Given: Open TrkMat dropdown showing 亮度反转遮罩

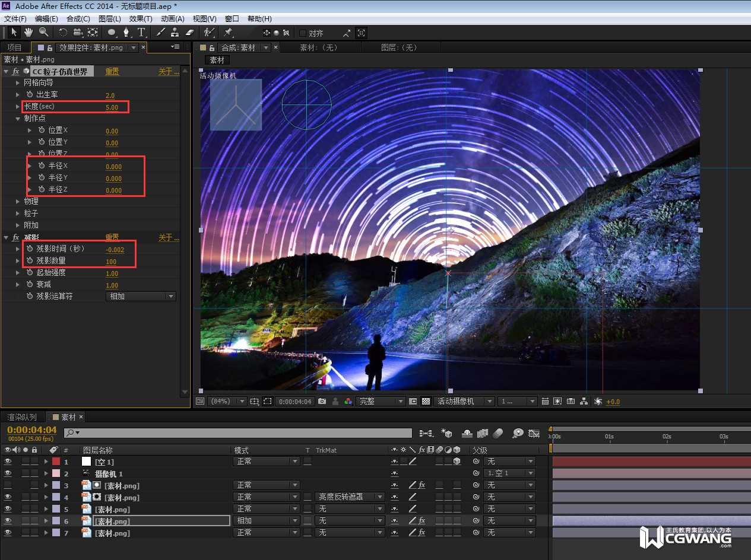Looking at the screenshot, I should tap(350, 497).
